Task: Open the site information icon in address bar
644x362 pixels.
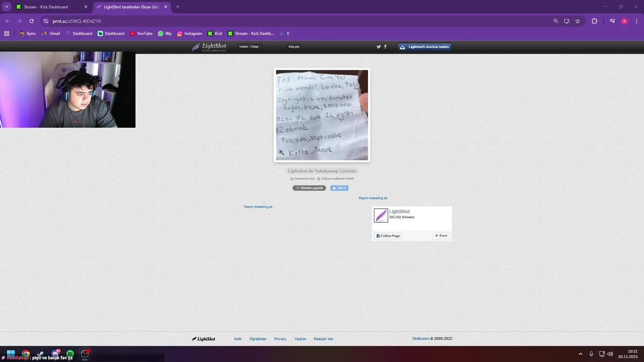Action: (46, 21)
